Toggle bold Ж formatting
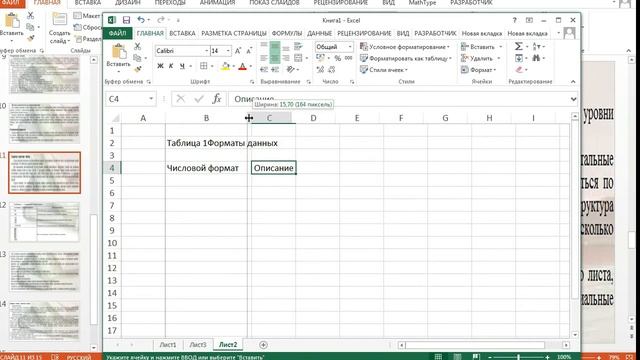Viewport: 640px width, 360px height. coord(160,66)
